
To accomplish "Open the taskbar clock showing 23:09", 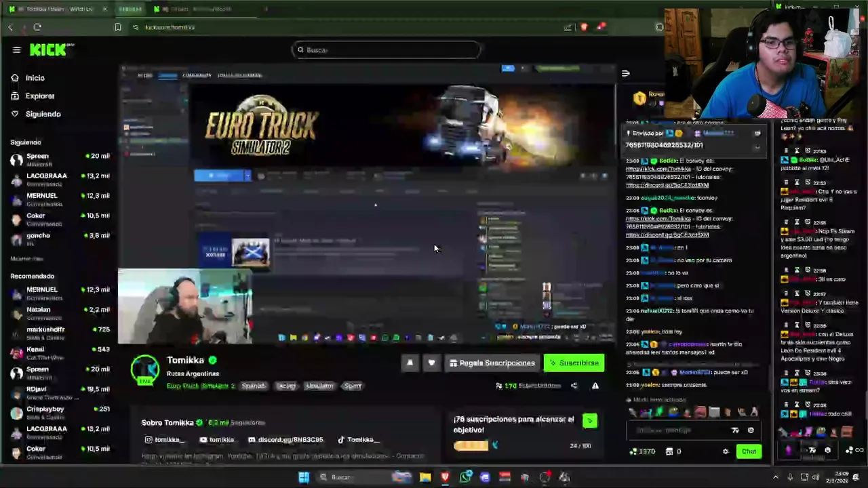I will (x=838, y=477).
